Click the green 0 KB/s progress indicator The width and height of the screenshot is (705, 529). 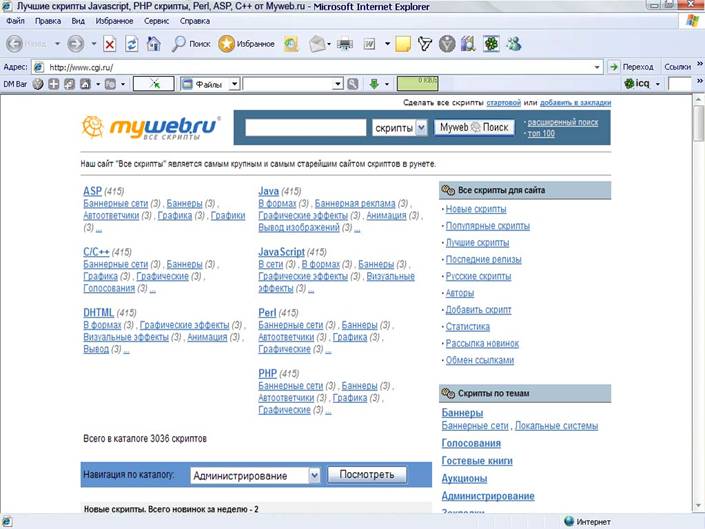point(418,84)
